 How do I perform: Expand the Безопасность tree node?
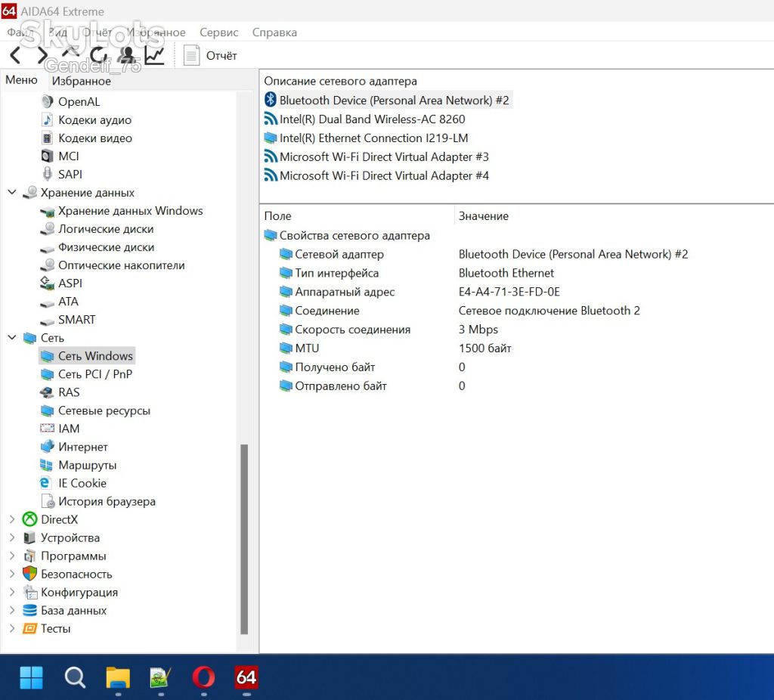12,574
